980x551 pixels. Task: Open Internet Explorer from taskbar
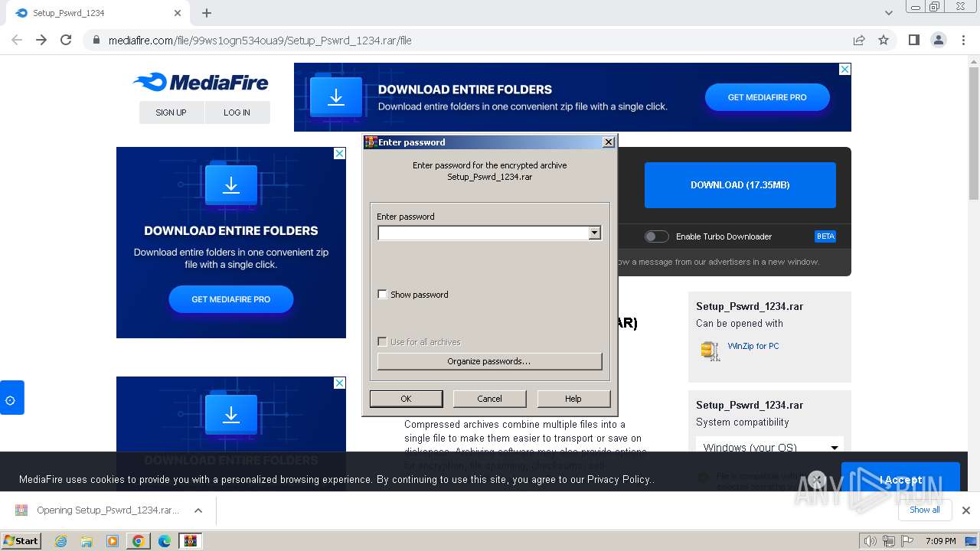[x=60, y=541]
